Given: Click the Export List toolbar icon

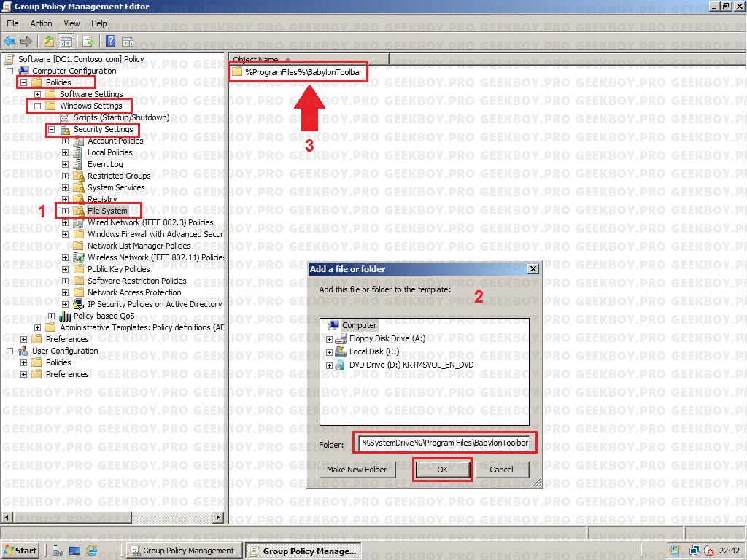Looking at the screenshot, I should 88,42.
